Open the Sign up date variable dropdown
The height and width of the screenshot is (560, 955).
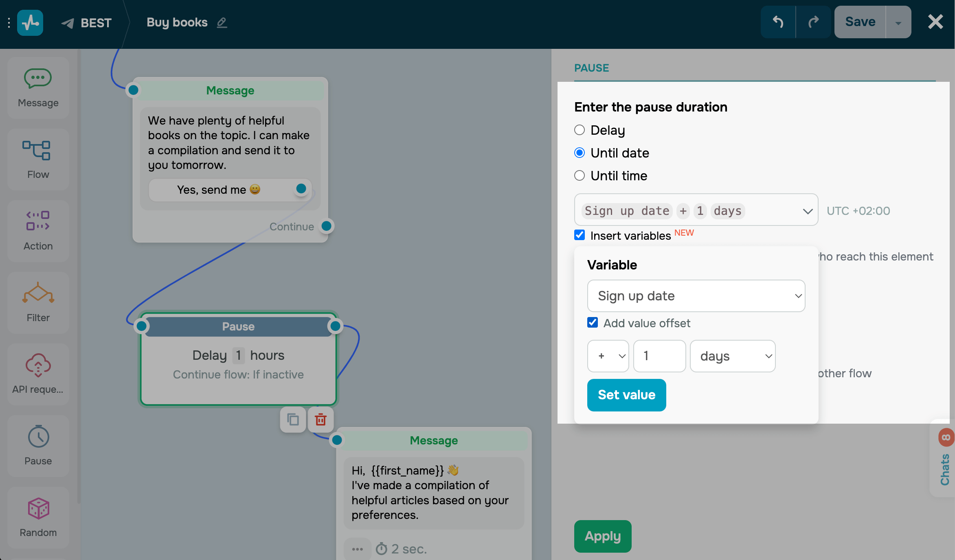click(x=696, y=296)
